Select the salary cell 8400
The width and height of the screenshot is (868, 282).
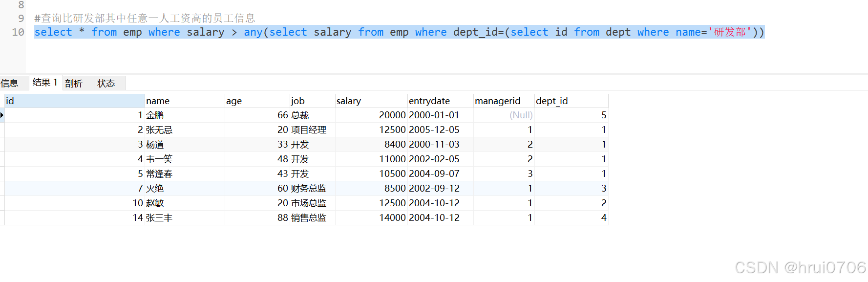(x=371, y=145)
